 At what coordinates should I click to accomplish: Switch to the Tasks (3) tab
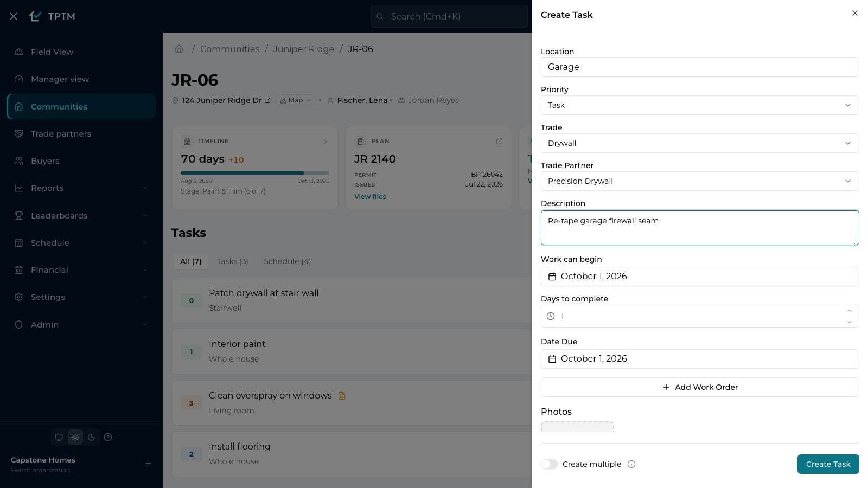point(233,261)
